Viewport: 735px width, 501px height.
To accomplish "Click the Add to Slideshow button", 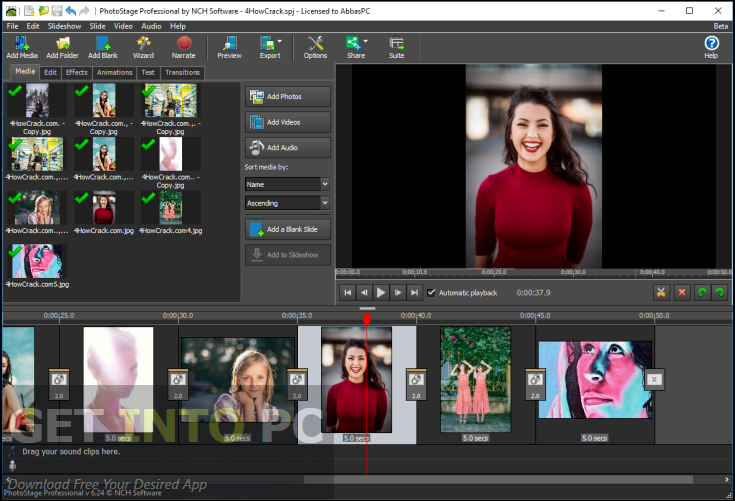I will click(x=287, y=255).
